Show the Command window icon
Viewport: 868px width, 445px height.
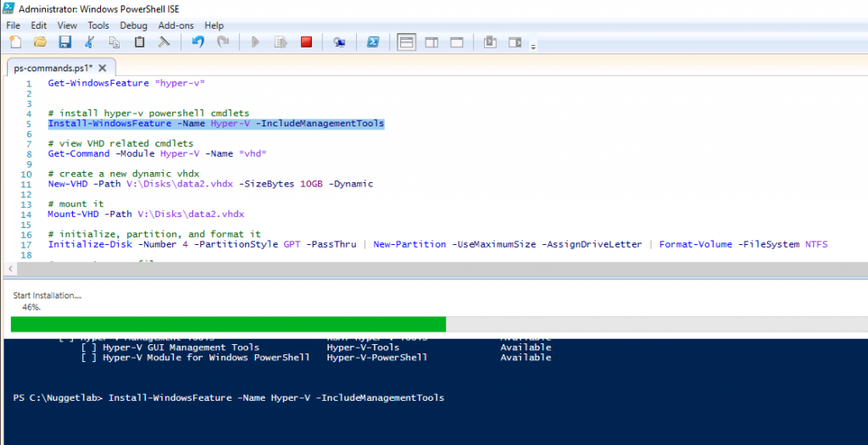click(x=490, y=42)
